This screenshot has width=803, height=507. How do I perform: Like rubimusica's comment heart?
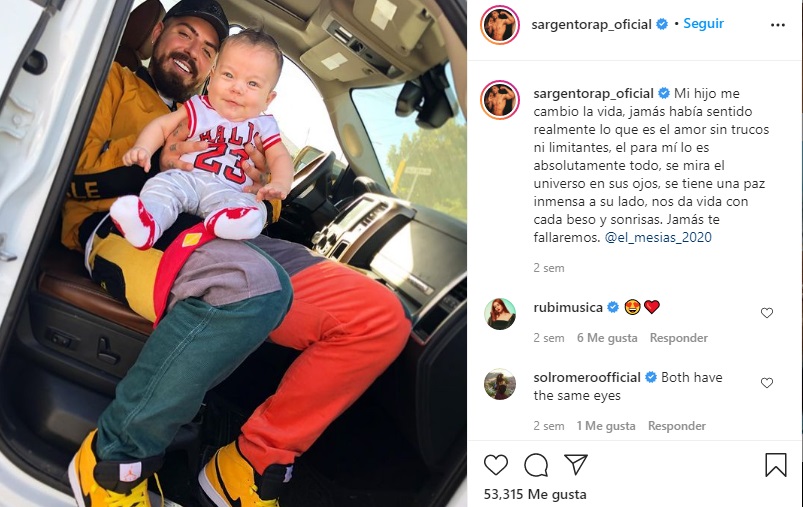pos(767,312)
